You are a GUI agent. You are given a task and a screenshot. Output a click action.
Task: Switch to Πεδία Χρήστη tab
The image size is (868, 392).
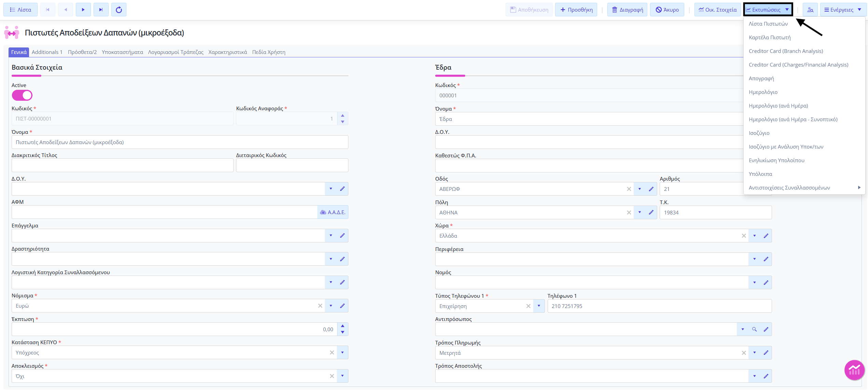268,52
